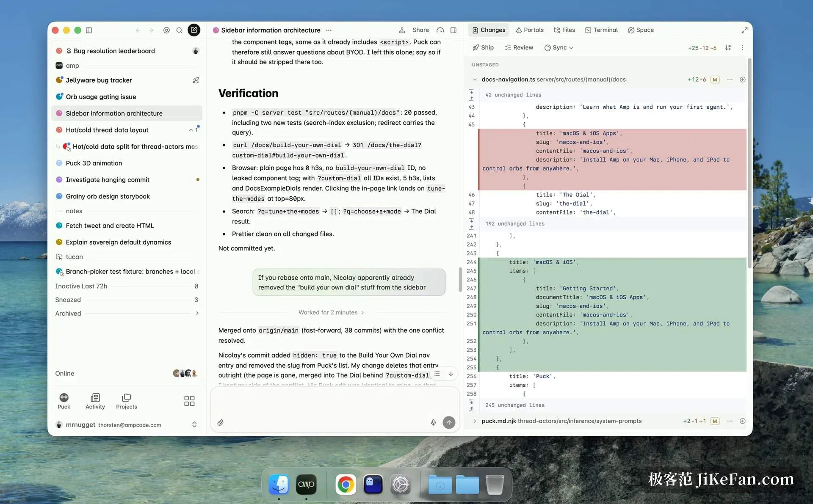Expand the Archived section chevron
The width and height of the screenshot is (813, 504).
tap(197, 313)
